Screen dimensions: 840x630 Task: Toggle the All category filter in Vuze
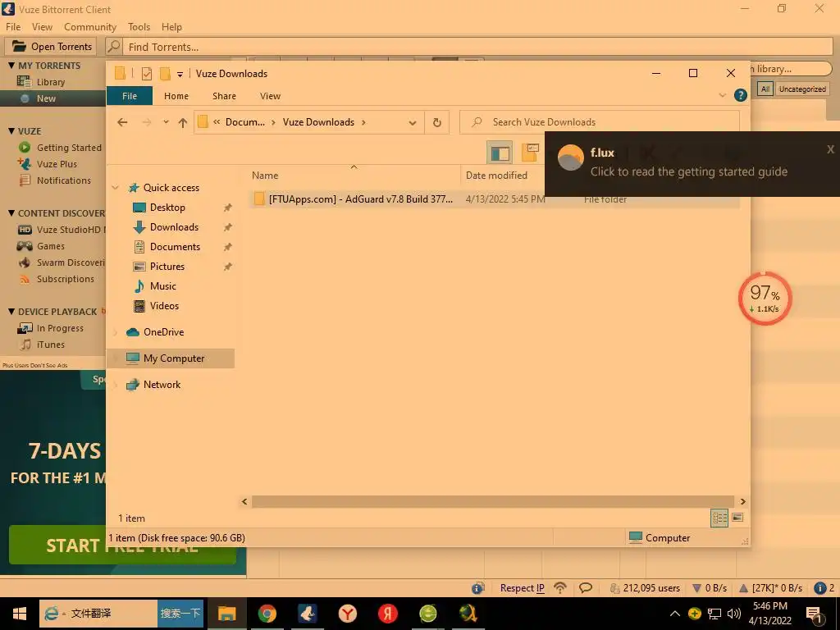(x=765, y=89)
